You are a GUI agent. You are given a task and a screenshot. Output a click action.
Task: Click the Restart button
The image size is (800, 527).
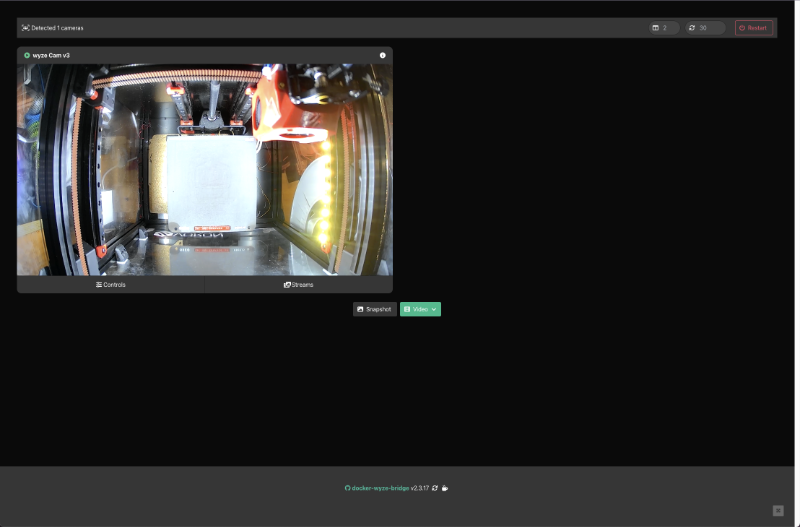[x=754, y=28]
